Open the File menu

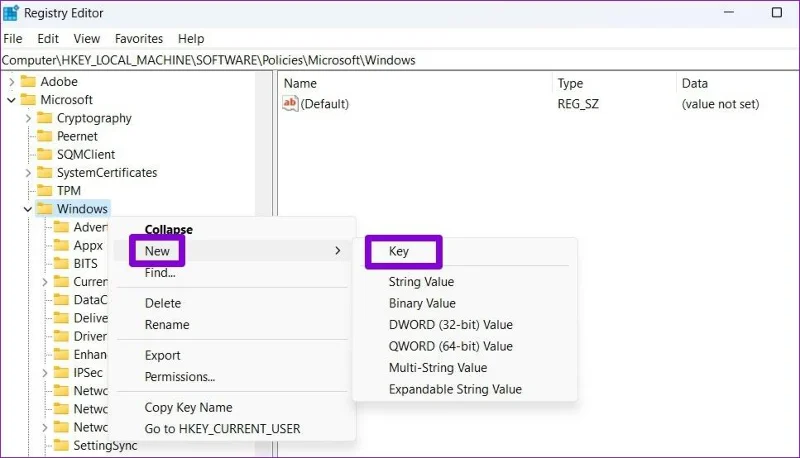pyautogui.click(x=13, y=39)
